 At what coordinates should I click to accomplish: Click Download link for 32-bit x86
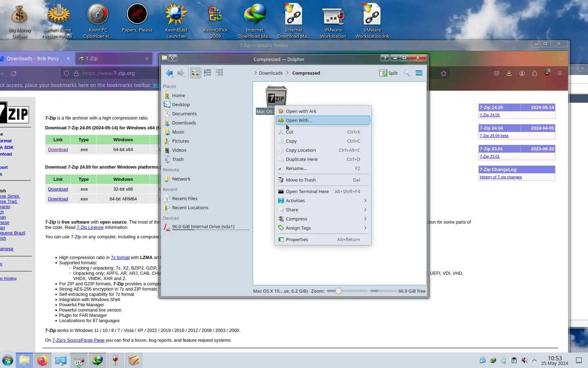tap(58, 189)
